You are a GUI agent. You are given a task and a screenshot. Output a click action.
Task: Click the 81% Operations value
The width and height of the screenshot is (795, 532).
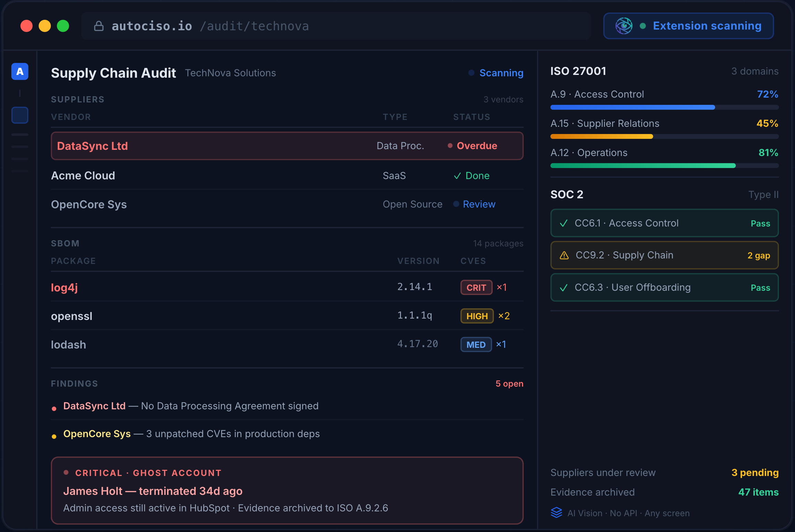(x=768, y=153)
